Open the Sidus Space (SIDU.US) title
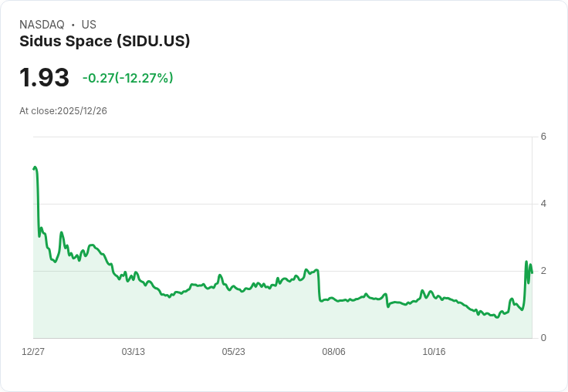The width and height of the screenshot is (568, 392). click(105, 41)
